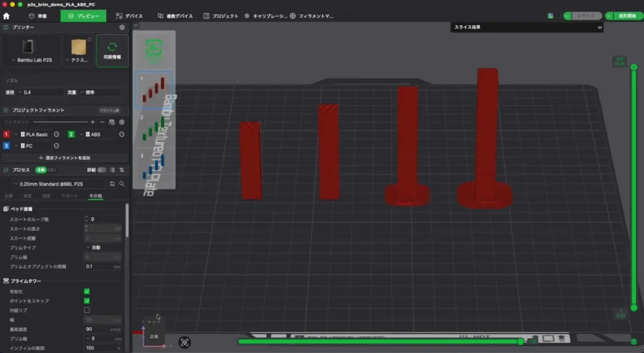
Task: Open the 流量 標準 dropdown
Action: coord(100,92)
